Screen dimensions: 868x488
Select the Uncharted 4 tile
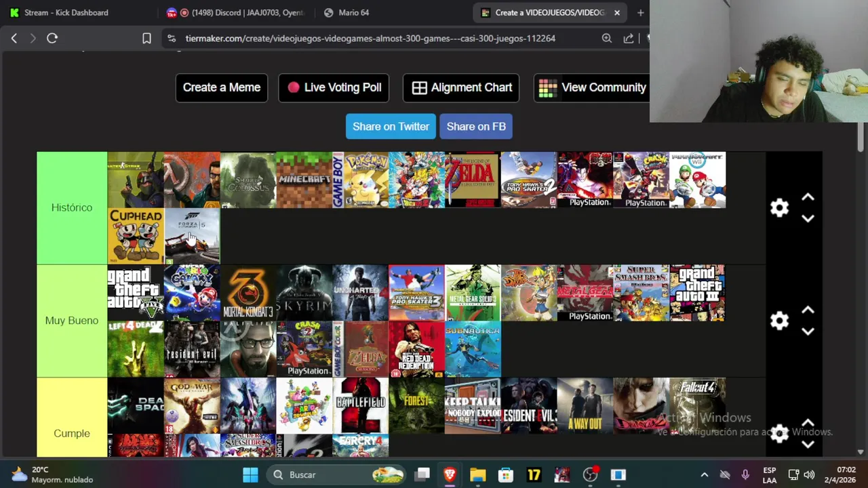click(361, 293)
